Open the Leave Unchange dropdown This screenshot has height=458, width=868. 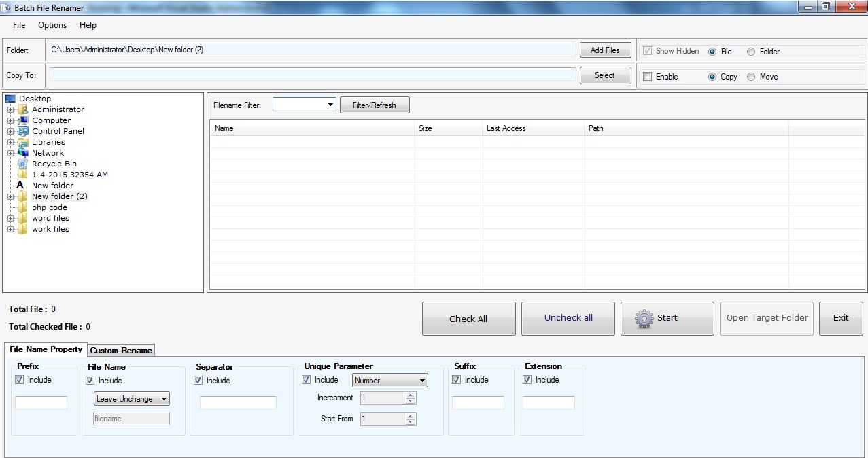(164, 399)
